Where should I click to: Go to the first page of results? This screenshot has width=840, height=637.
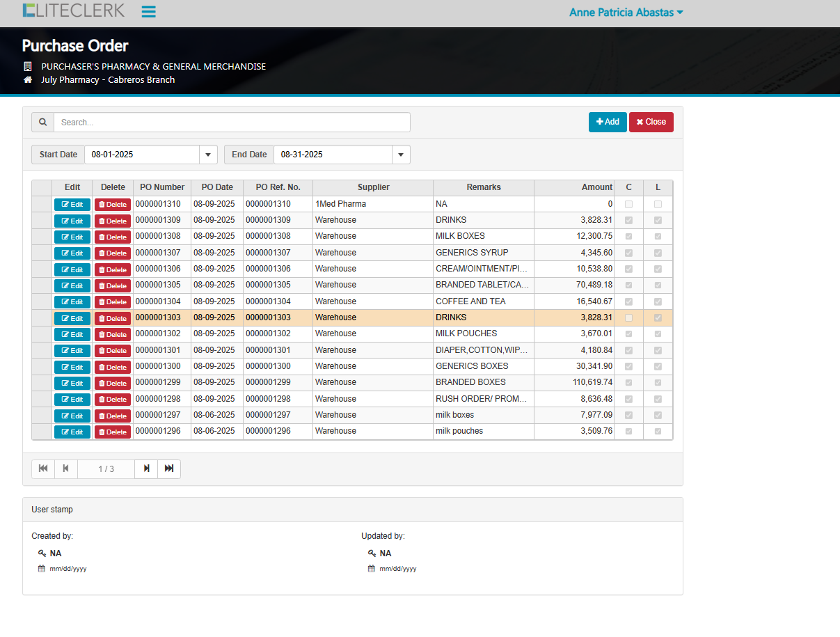43,469
